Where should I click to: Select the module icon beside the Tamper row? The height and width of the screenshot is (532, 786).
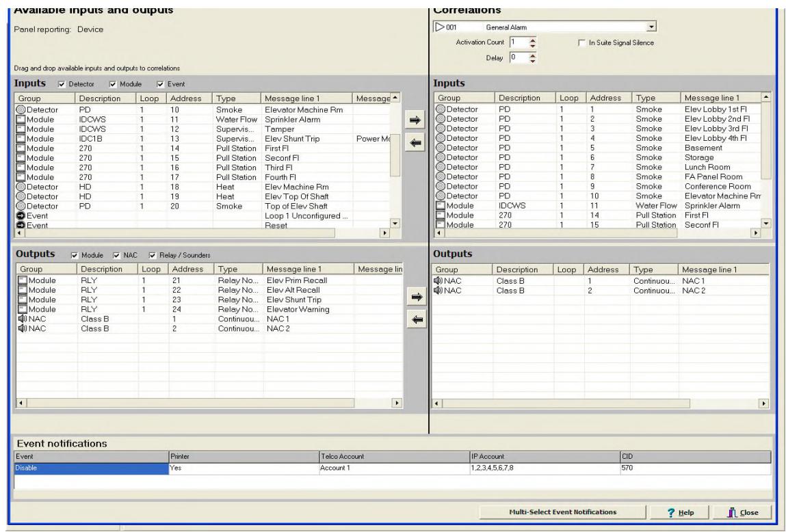[21, 129]
